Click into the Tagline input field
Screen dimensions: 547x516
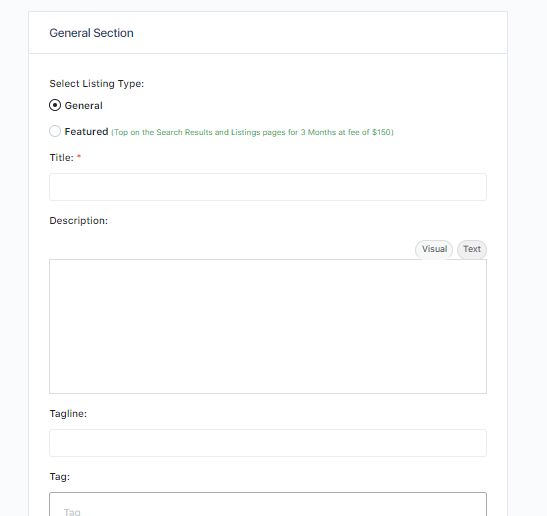(268, 443)
